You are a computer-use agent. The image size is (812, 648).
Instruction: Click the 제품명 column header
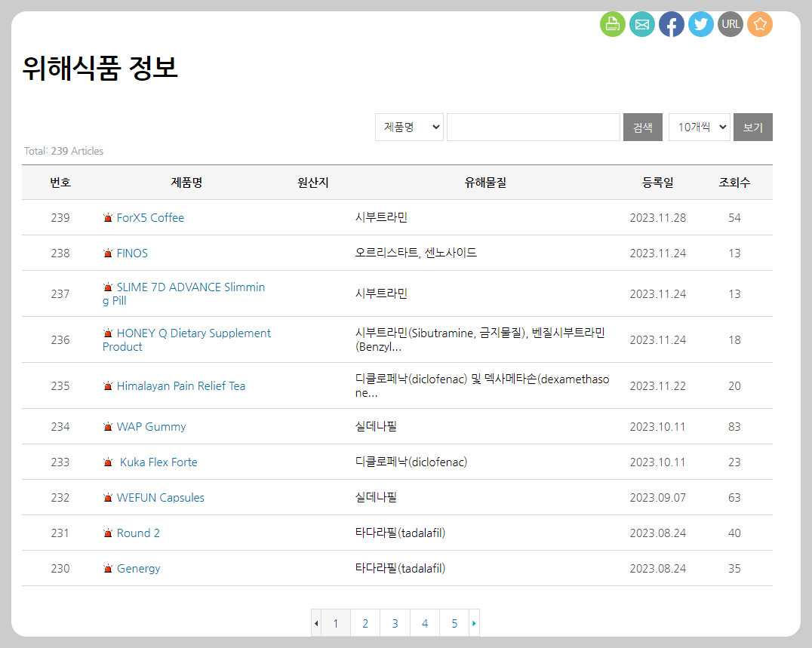click(x=186, y=183)
